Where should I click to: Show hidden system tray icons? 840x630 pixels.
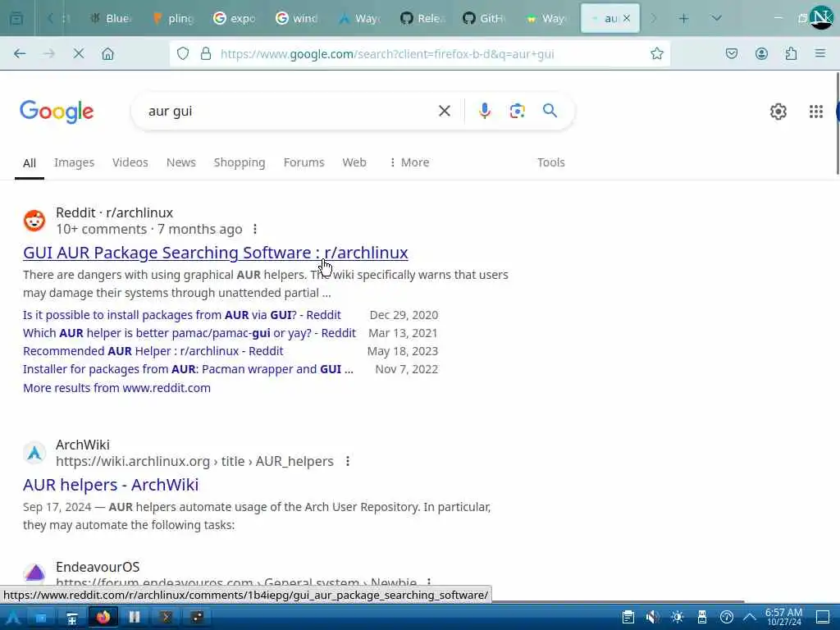tap(750, 617)
